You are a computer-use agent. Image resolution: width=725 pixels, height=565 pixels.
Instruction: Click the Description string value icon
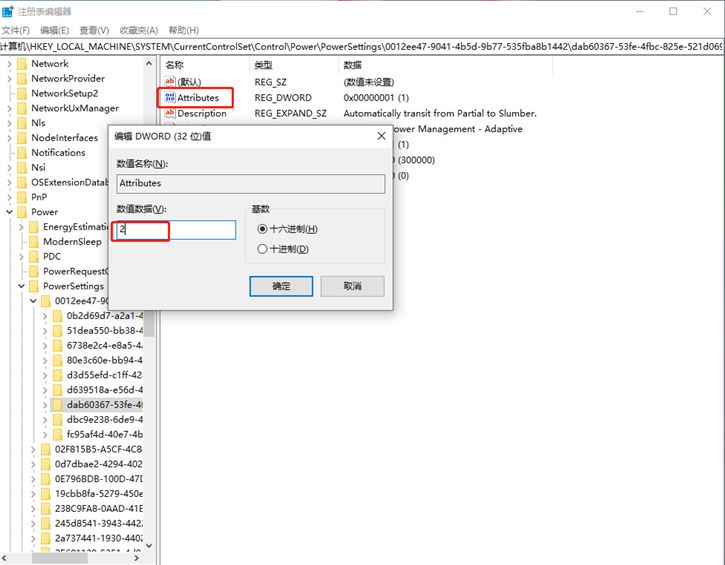[x=169, y=114]
